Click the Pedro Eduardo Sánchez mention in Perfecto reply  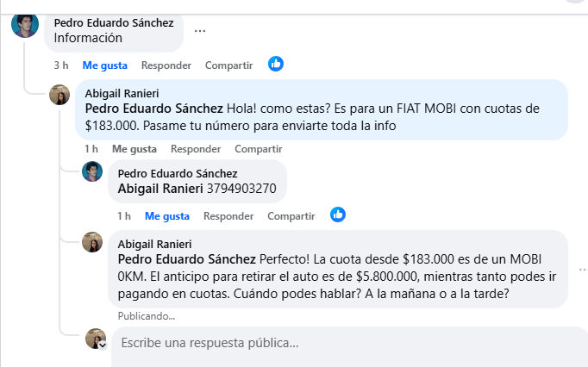click(186, 259)
